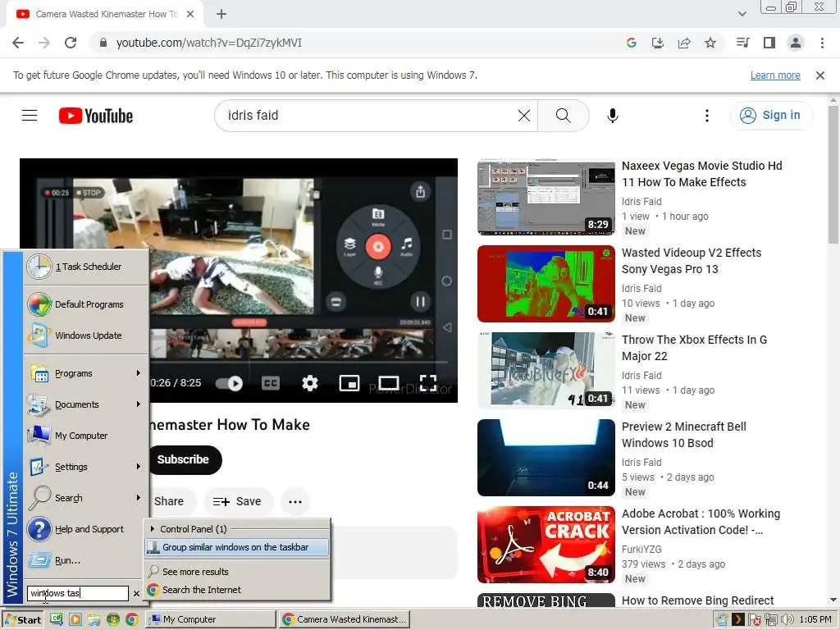The width and height of the screenshot is (840, 630).
Task: Open 1 Task Scheduler from Start menu
Action: pyautogui.click(x=85, y=267)
